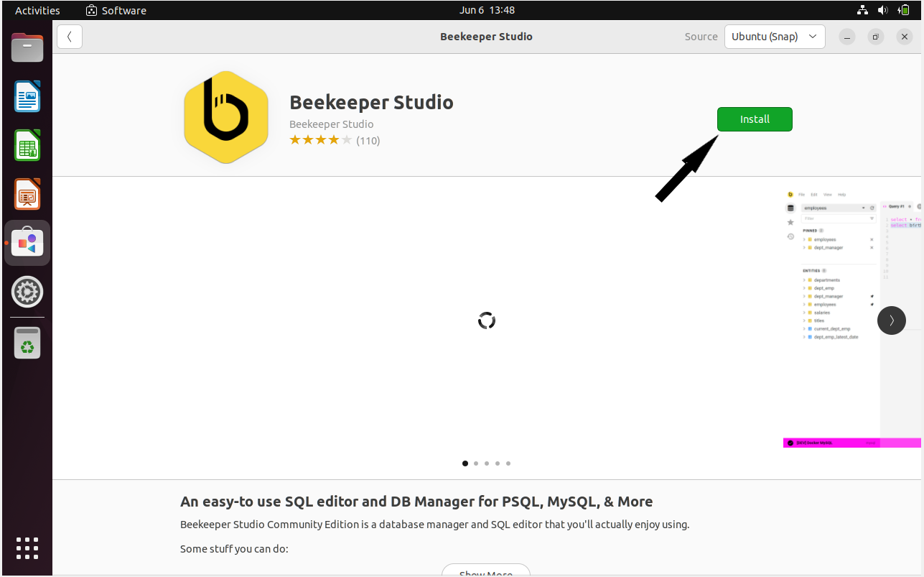Launch LibreOffice Writer from the dock

27,96
